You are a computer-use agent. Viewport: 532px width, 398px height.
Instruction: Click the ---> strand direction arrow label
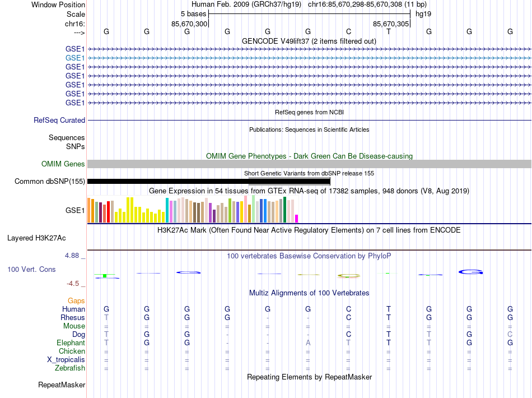coord(79,33)
